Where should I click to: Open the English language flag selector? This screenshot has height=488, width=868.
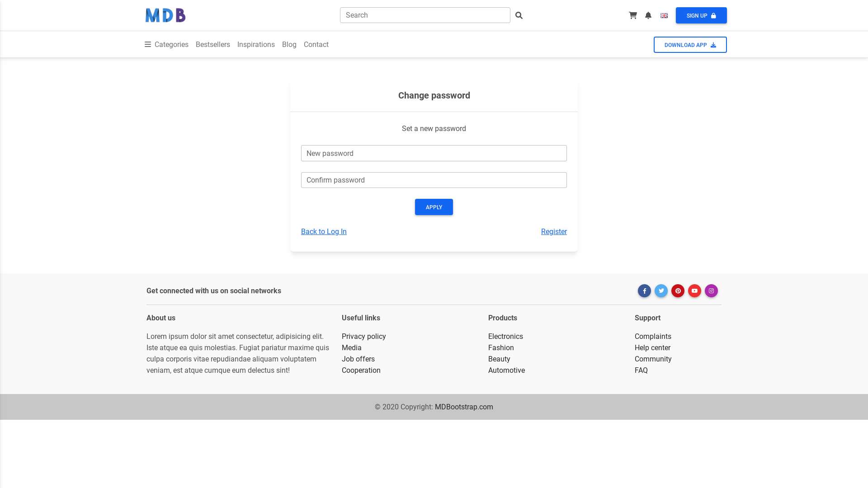[x=664, y=15]
